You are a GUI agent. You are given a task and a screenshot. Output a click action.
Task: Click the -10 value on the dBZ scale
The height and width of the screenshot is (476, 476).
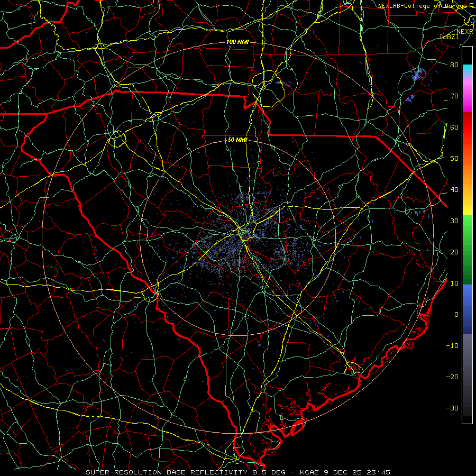tap(452, 346)
